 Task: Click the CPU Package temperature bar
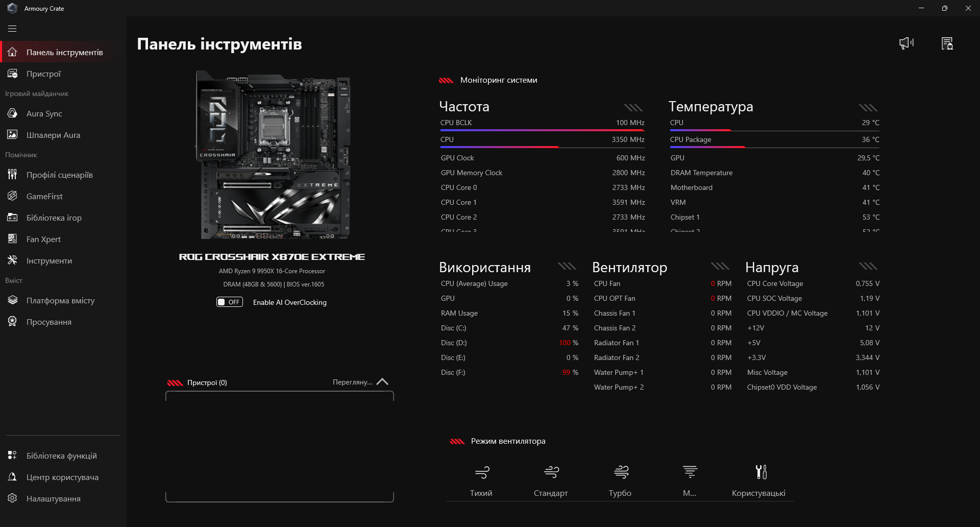(x=774, y=147)
